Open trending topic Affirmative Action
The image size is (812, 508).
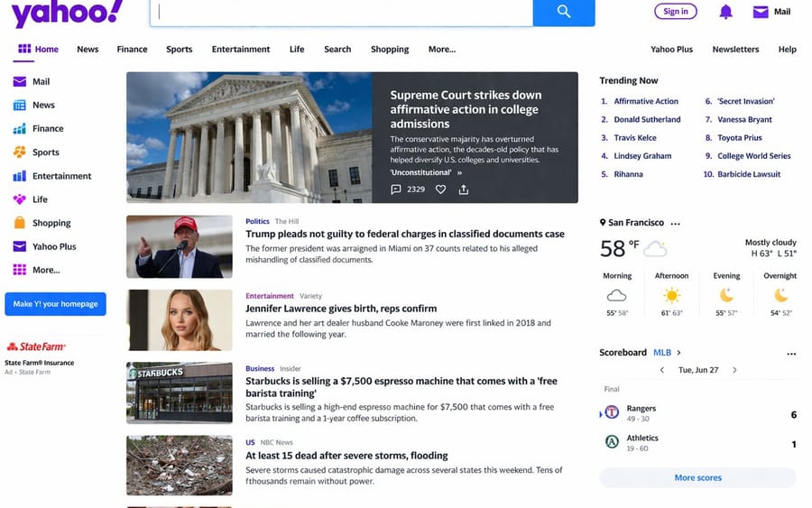(646, 101)
